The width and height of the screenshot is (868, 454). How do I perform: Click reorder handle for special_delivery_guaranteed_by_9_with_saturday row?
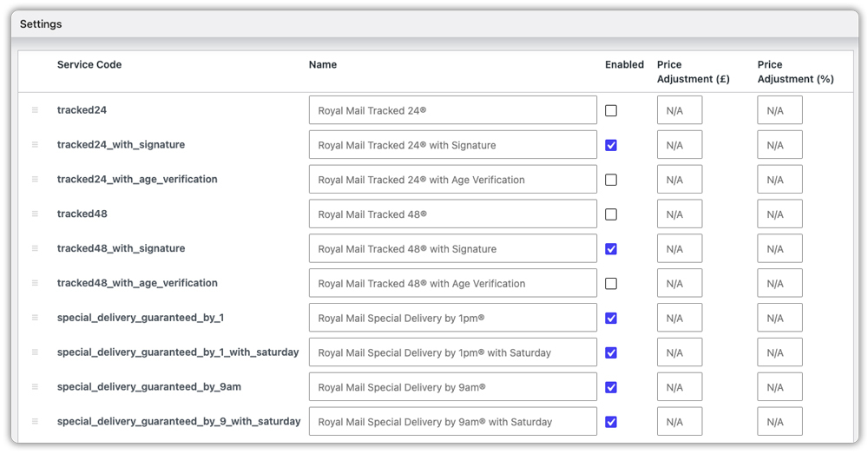35,421
